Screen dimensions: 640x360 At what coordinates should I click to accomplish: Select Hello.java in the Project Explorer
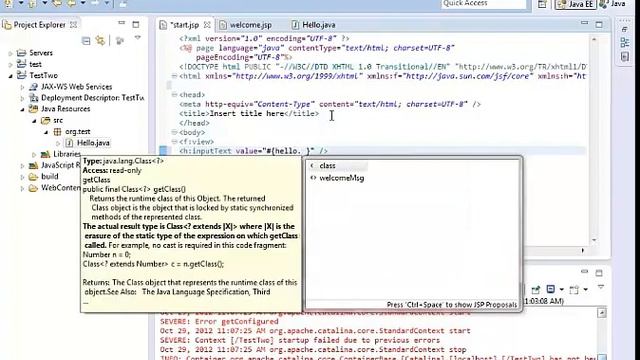(x=93, y=143)
